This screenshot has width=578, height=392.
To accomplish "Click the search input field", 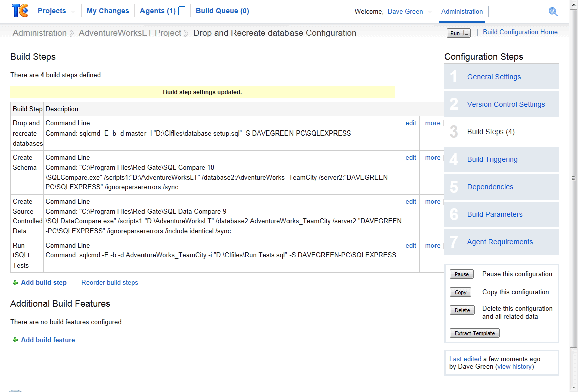I will coord(517,12).
